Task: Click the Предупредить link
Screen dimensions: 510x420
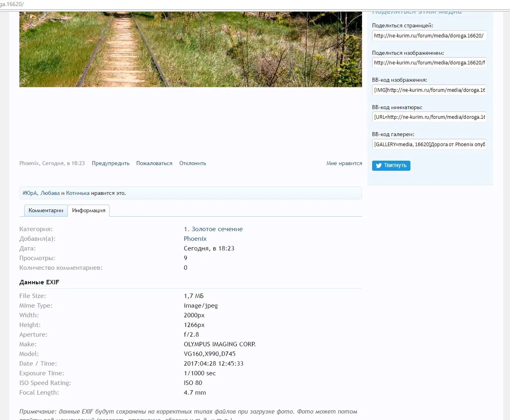Action: tap(110, 163)
